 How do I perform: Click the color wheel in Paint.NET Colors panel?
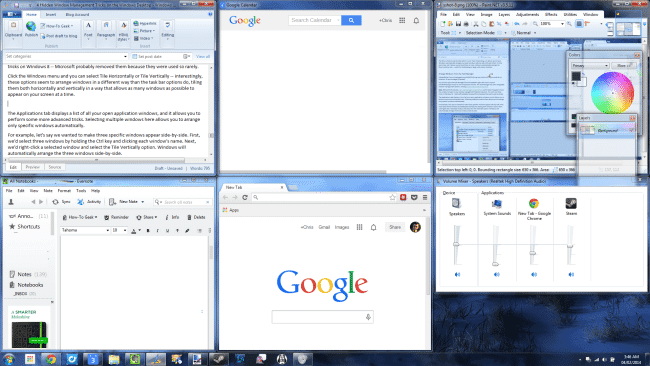[x=612, y=93]
